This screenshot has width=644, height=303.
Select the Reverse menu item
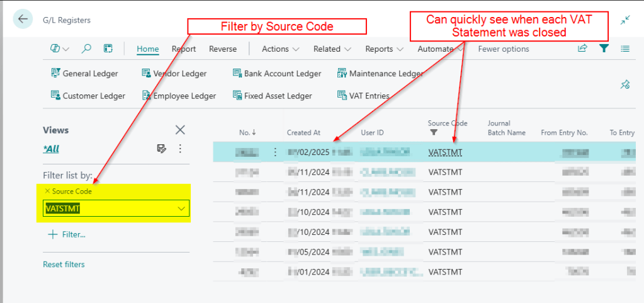coord(223,49)
